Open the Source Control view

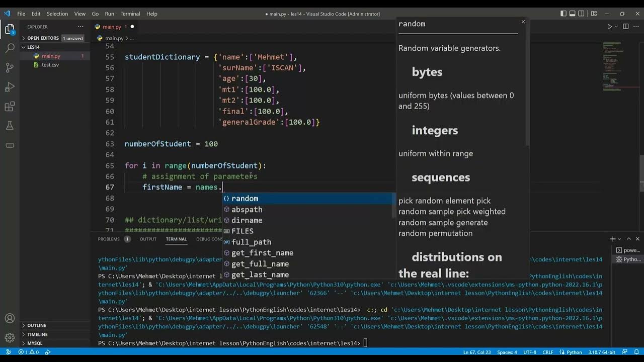[10, 68]
